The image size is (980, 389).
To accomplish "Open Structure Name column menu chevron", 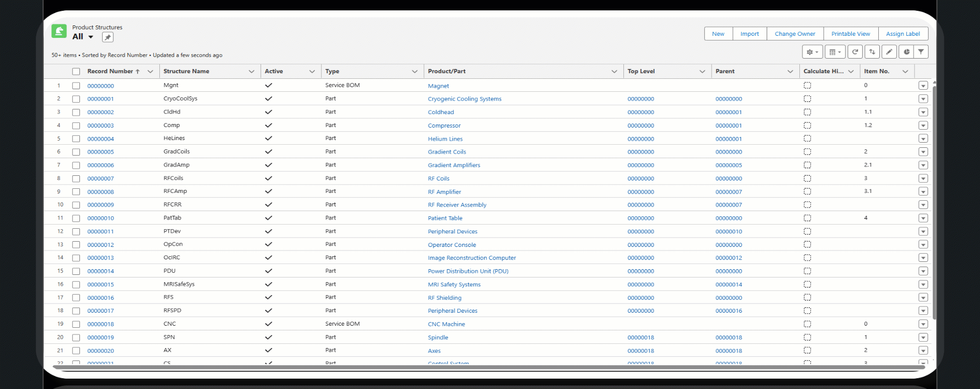I will (252, 72).
